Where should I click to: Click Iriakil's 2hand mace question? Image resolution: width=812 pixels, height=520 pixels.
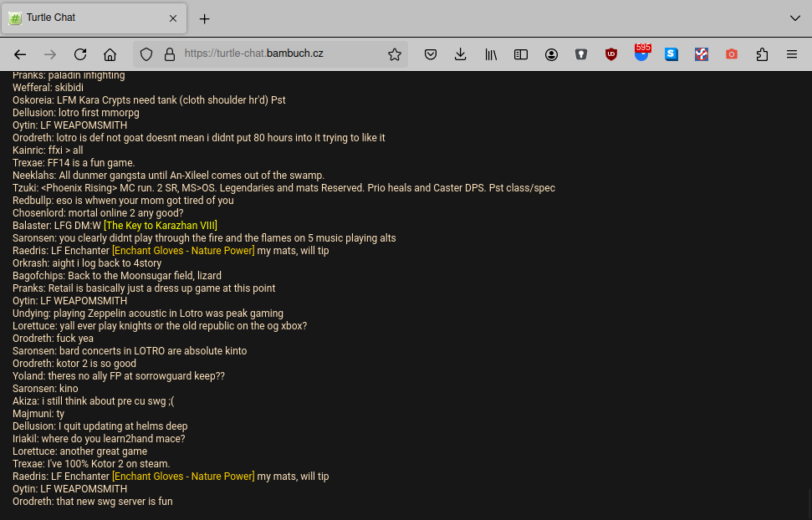tap(99, 439)
